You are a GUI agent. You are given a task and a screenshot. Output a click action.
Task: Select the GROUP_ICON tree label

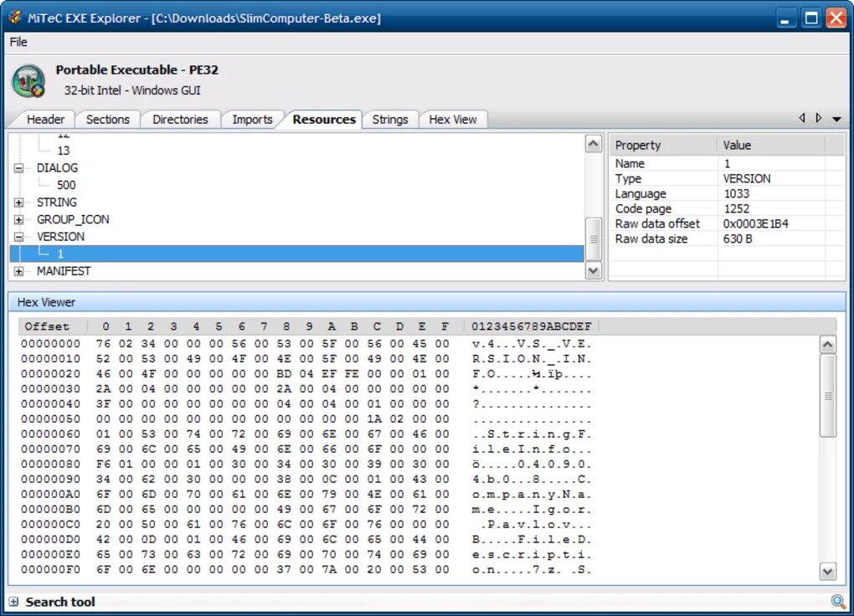(x=73, y=219)
